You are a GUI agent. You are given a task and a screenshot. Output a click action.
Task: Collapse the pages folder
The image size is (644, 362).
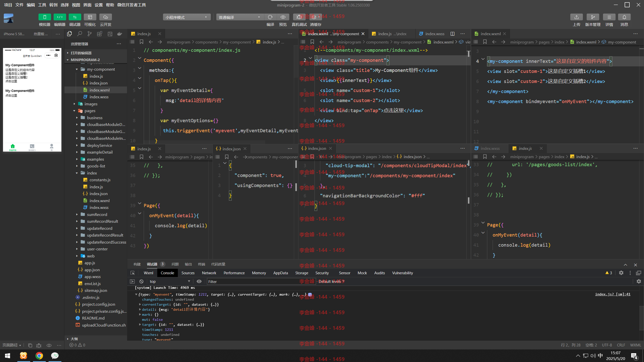(74, 111)
